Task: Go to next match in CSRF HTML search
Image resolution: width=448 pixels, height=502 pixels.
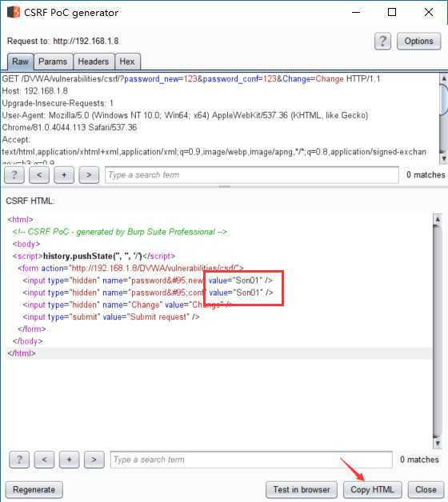Action: 94,460
